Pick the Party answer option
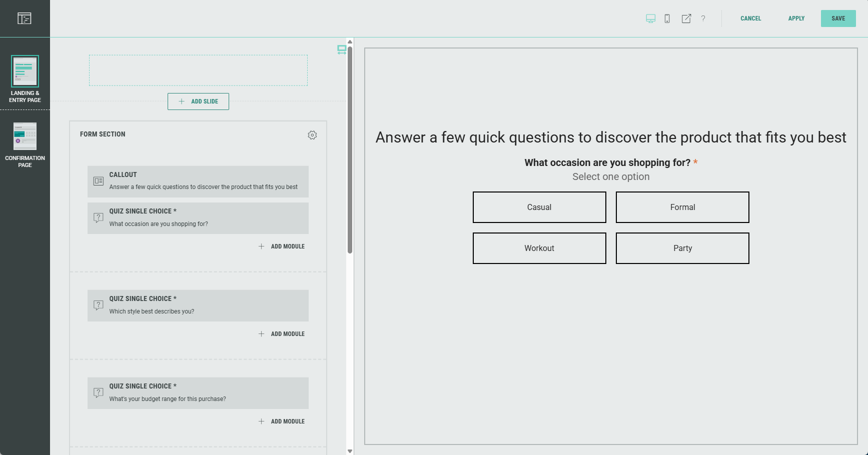 [x=682, y=248]
